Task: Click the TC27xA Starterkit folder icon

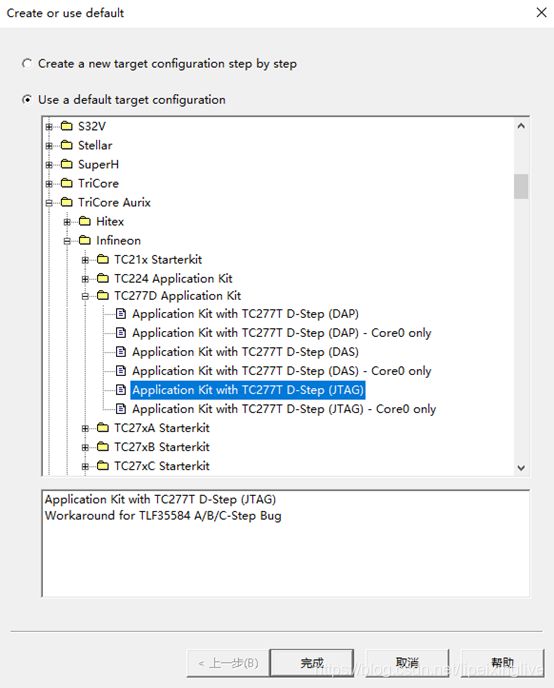Action: tap(103, 428)
